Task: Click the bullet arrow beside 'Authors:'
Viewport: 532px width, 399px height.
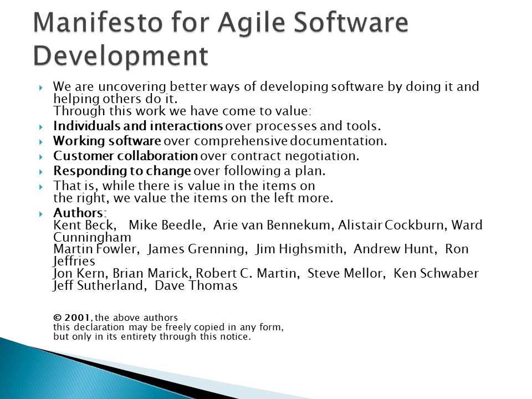Action: pyautogui.click(x=41, y=214)
